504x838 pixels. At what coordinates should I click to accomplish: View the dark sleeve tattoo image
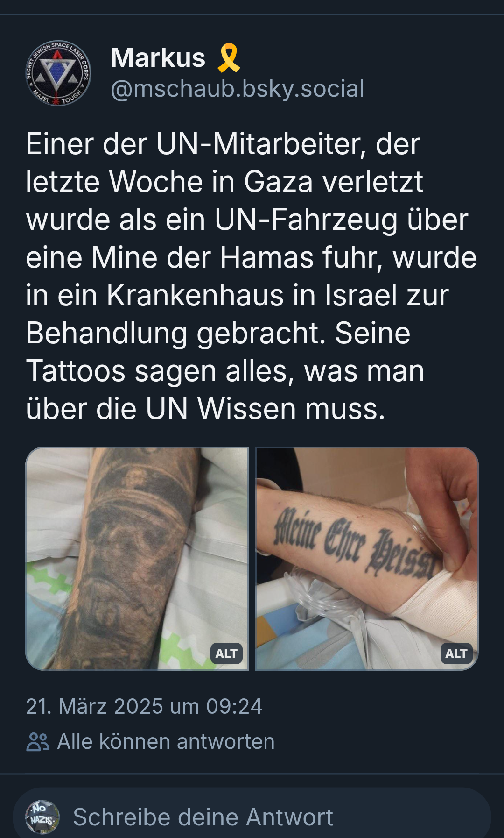click(137, 559)
